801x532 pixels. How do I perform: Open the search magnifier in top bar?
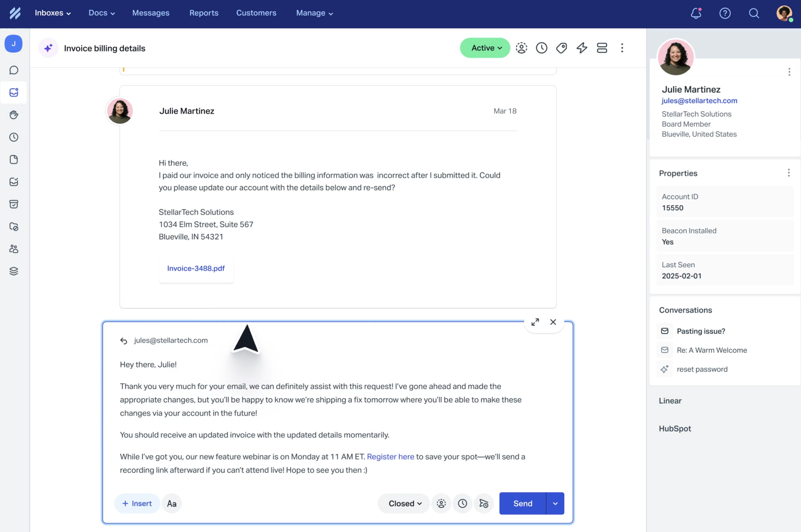point(754,13)
